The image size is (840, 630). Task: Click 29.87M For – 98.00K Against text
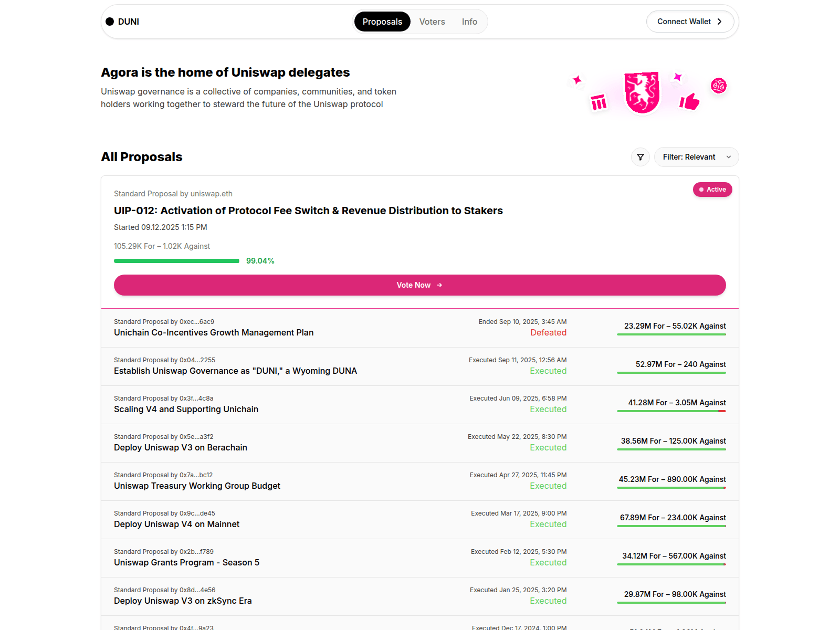click(675, 594)
